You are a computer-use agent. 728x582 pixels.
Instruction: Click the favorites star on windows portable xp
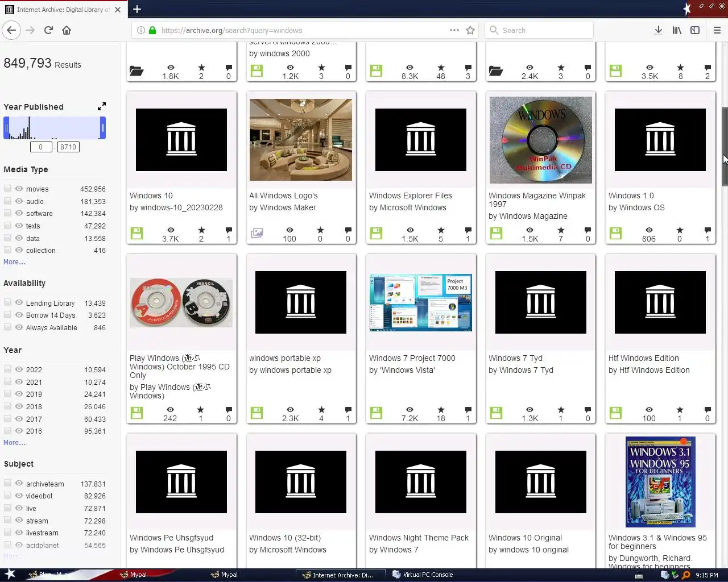[x=321, y=410]
